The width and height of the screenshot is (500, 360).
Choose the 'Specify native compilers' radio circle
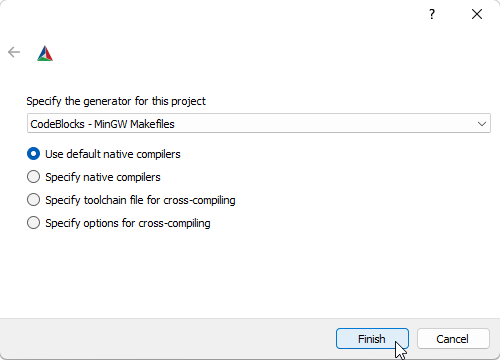point(33,177)
